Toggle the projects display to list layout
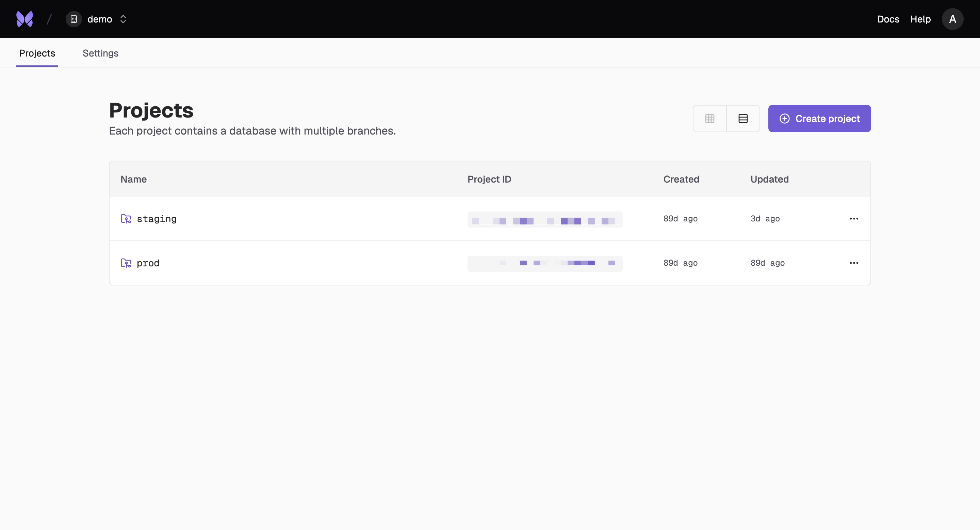The width and height of the screenshot is (980, 530). coord(742,119)
